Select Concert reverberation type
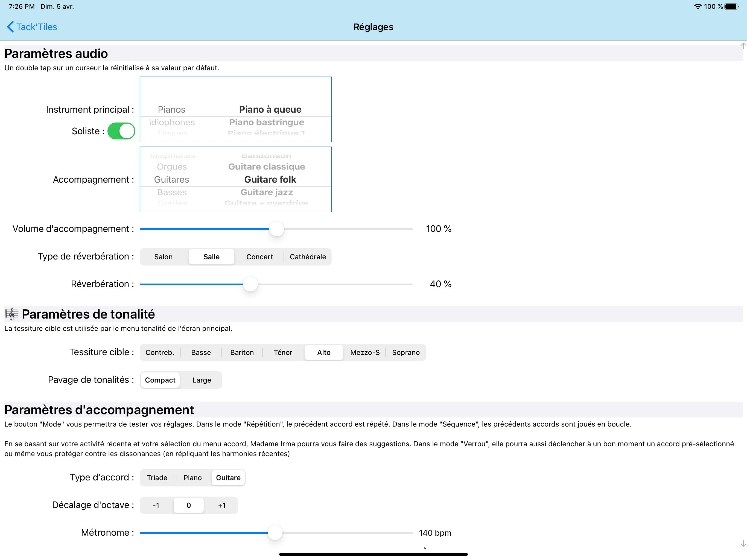This screenshot has height=560, width=747. coord(259,257)
